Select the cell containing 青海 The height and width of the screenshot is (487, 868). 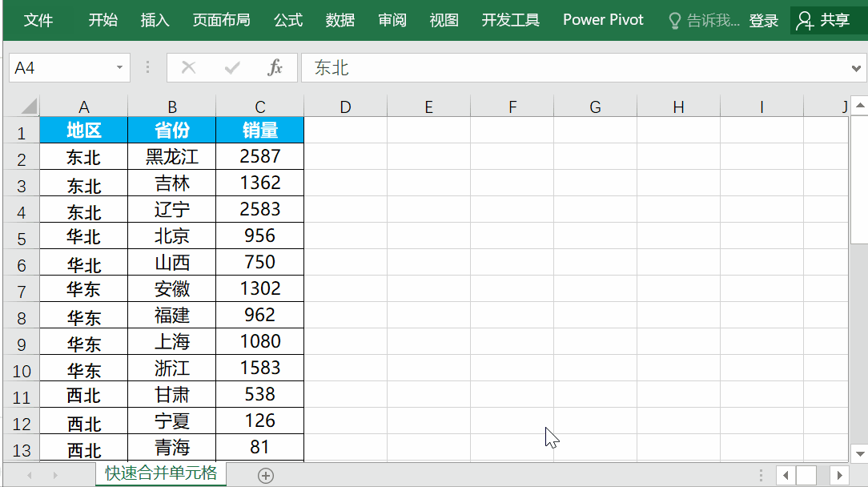(x=171, y=448)
